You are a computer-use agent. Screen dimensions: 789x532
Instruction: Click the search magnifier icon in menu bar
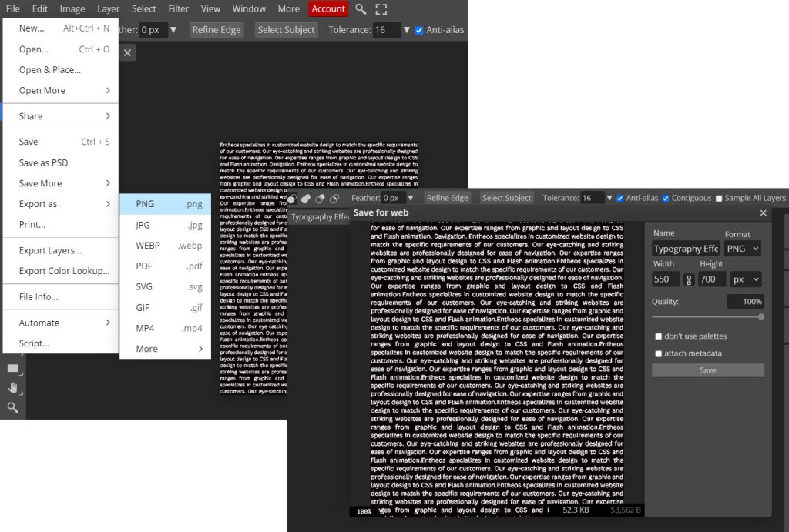pyautogui.click(x=361, y=9)
